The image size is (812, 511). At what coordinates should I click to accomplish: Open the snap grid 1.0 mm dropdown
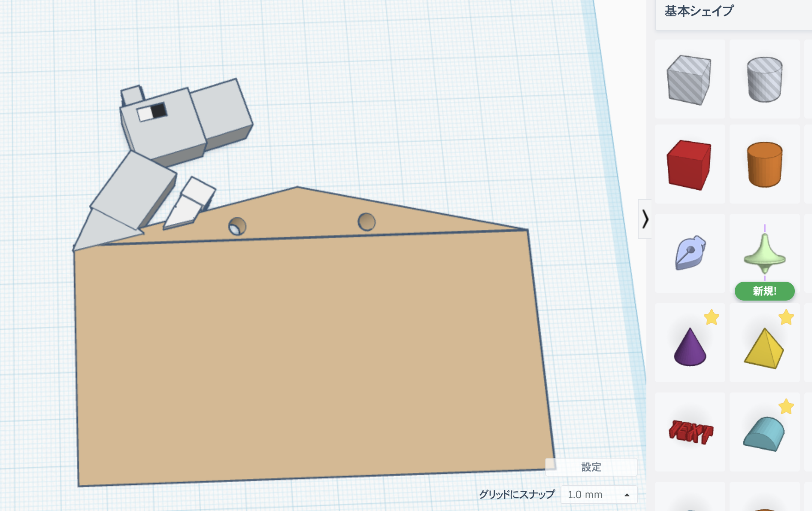pos(599,495)
